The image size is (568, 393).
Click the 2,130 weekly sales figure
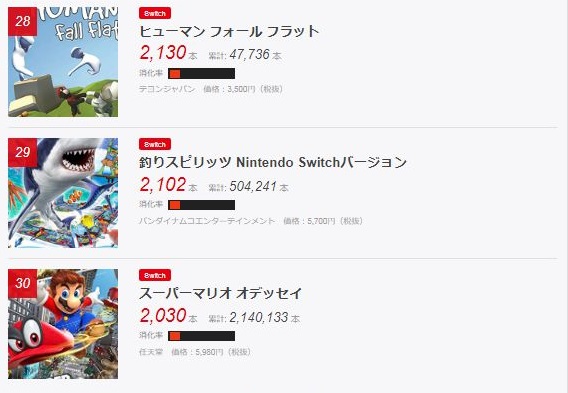(163, 53)
